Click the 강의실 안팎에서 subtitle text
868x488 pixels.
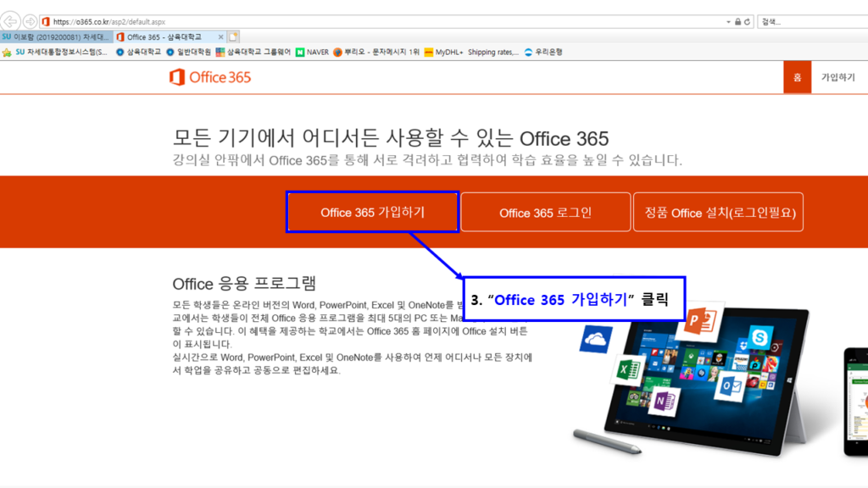(427, 160)
